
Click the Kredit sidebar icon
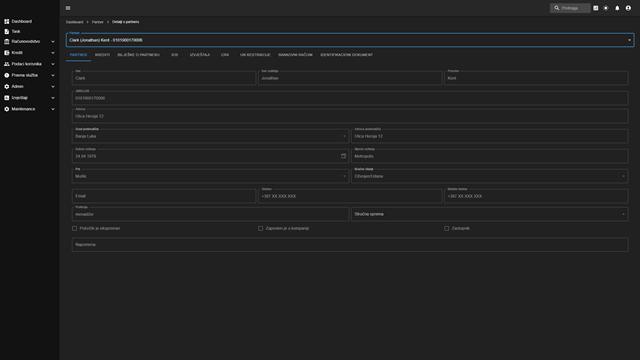point(7,53)
